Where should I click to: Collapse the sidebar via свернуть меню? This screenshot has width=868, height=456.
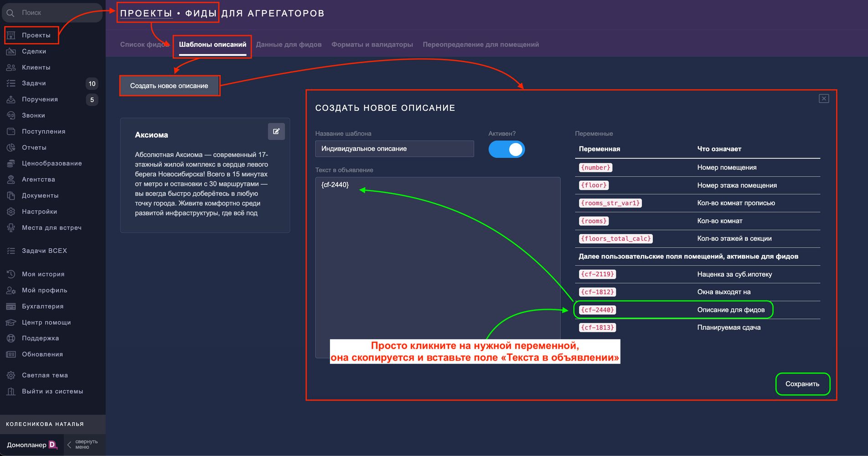click(83, 445)
